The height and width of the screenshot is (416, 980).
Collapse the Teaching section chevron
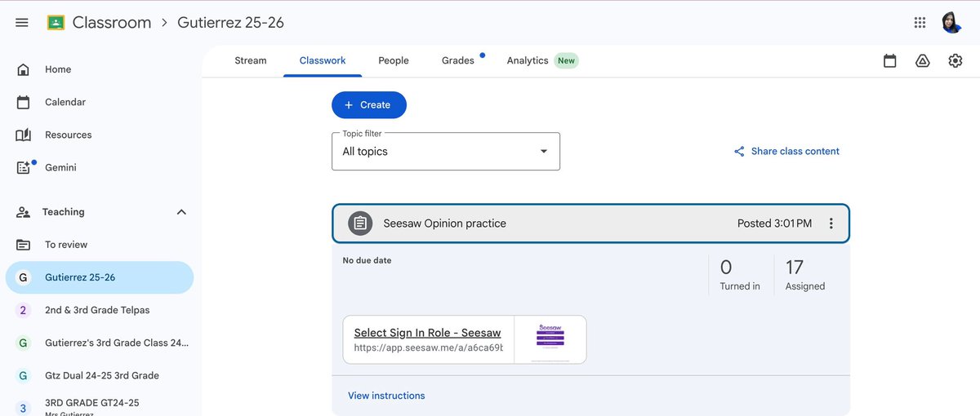[x=181, y=212]
